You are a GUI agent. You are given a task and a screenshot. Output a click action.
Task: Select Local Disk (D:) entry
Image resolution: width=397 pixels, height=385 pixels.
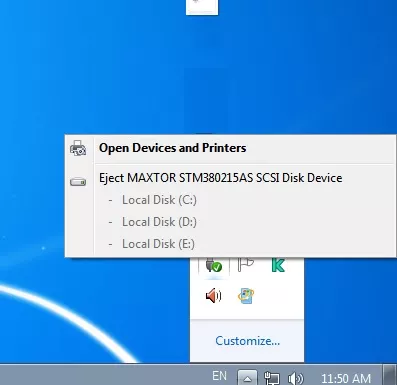159,222
